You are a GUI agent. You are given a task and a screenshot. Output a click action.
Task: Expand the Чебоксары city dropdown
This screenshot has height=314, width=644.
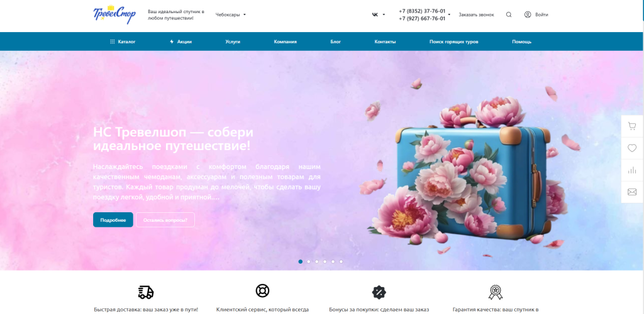pos(231,14)
